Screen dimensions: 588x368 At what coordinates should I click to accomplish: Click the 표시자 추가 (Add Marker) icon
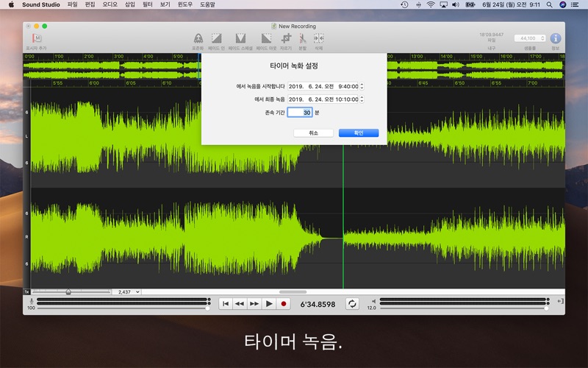(x=37, y=38)
